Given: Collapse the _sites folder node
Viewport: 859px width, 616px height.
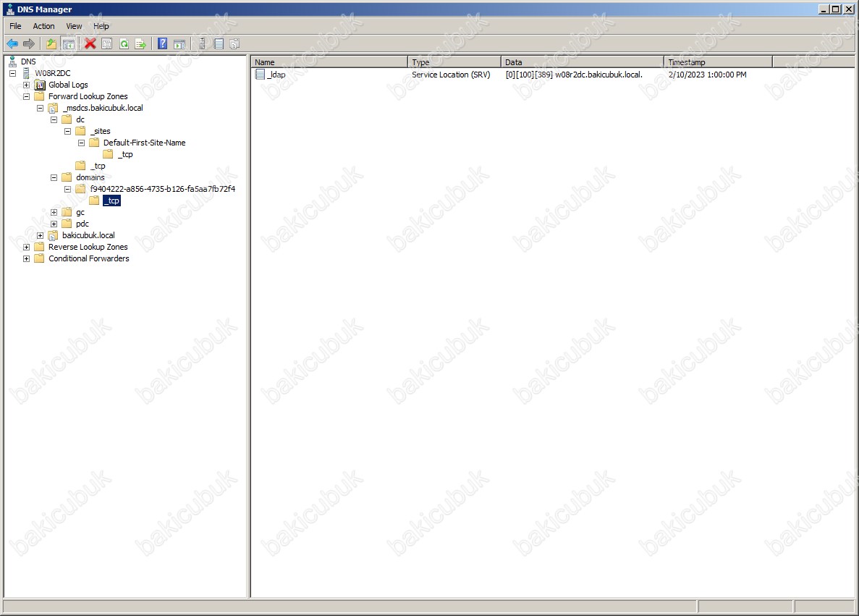Looking at the screenshot, I should [x=67, y=132].
